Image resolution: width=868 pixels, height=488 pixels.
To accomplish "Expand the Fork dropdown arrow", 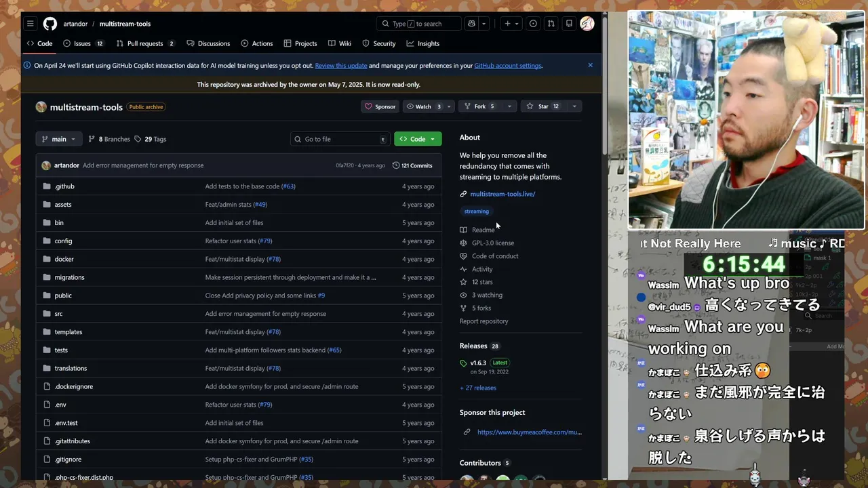I will pos(509,106).
